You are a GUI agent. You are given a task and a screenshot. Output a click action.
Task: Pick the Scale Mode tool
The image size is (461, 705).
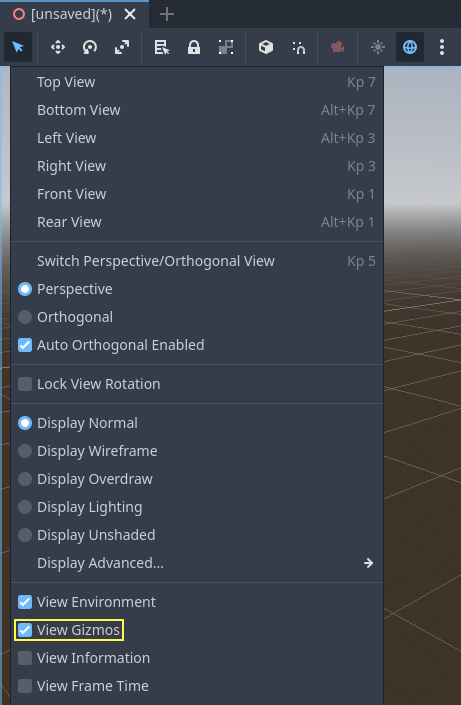pos(122,47)
